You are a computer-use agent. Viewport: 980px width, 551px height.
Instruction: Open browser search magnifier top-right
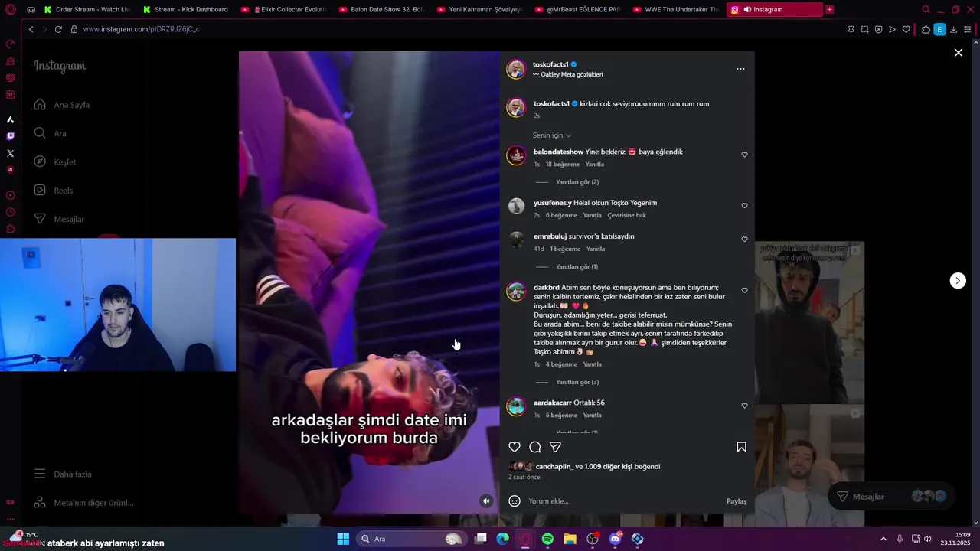coord(926,10)
